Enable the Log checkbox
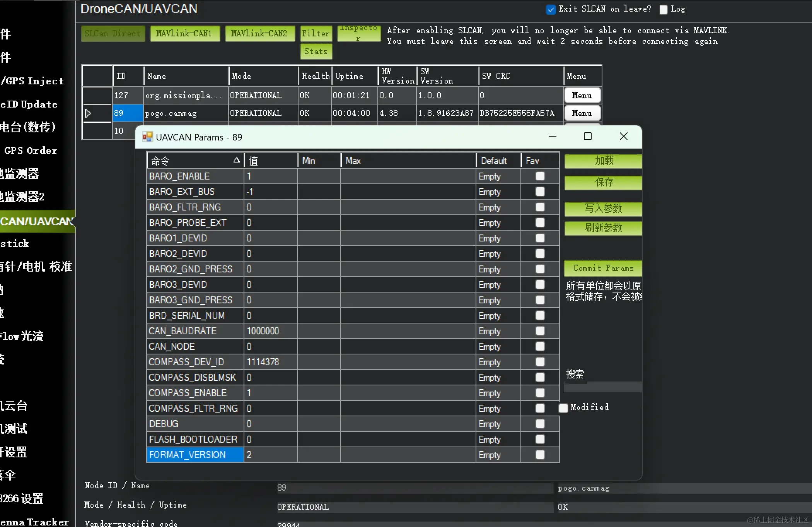The height and width of the screenshot is (527, 812). 664,10
